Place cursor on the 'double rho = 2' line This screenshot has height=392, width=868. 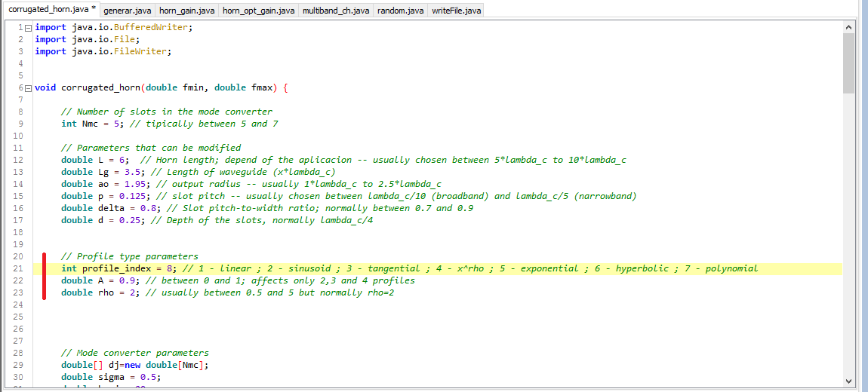(x=98, y=292)
